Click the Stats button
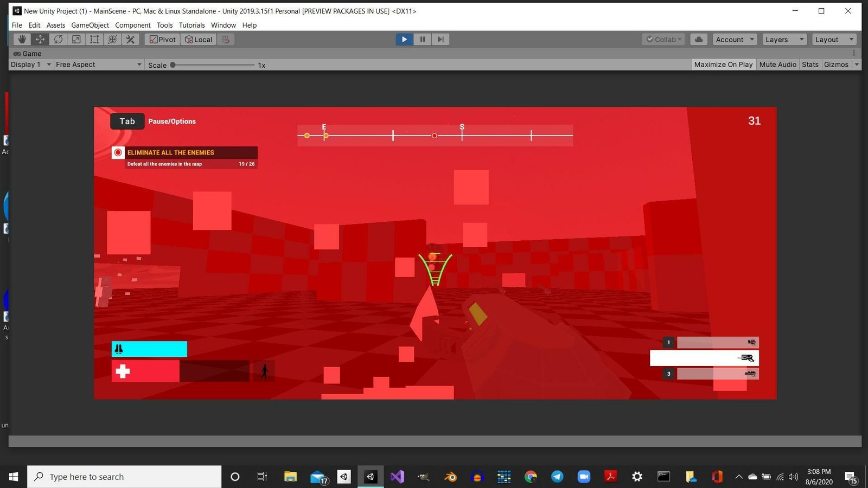This screenshot has width=868, height=488. pyautogui.click(x=810, y=65)
